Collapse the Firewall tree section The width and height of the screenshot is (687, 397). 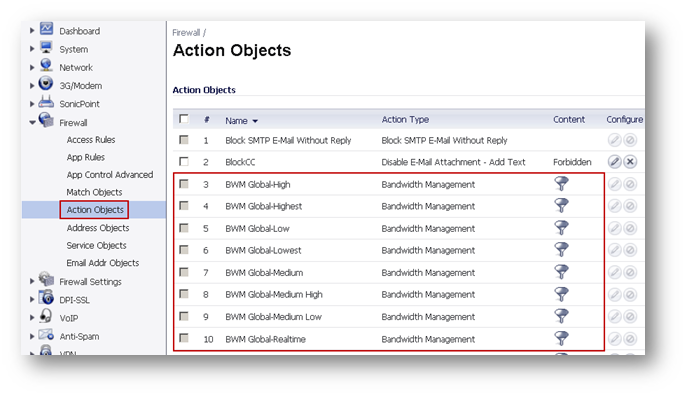(32, 123)
